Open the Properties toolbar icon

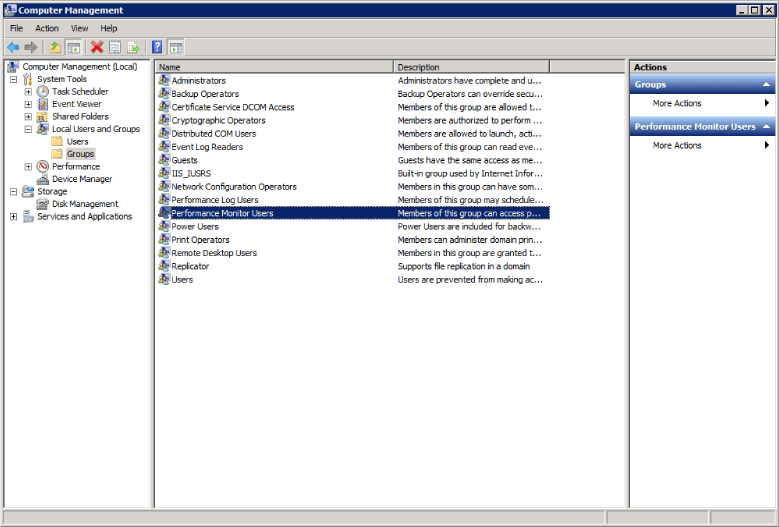[x=115, y=48]
